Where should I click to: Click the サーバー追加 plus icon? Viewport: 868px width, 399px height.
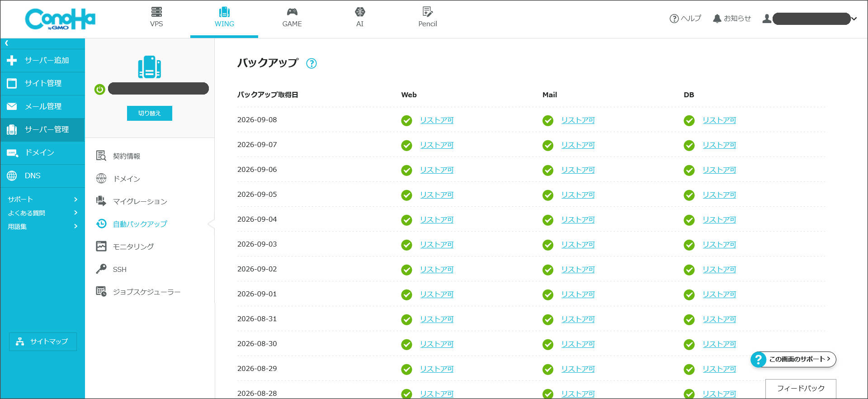(x=12, y=60)
